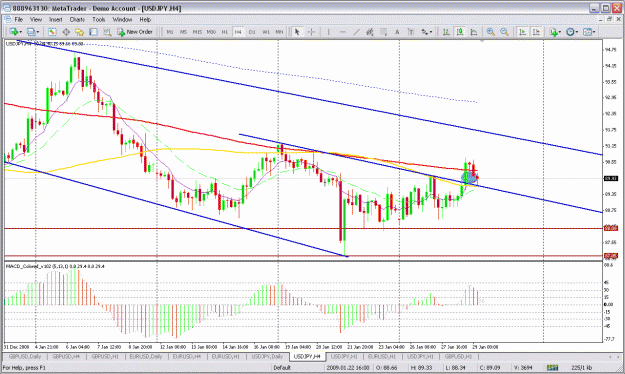Click the connection bars status icon
625x374 pixels.
click(x=552, y=368)
